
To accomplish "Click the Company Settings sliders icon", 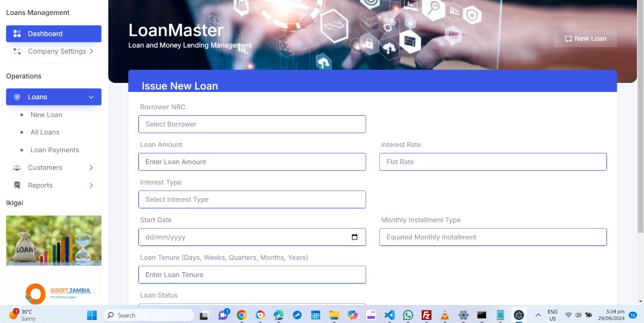I will (x=17, y=52).
